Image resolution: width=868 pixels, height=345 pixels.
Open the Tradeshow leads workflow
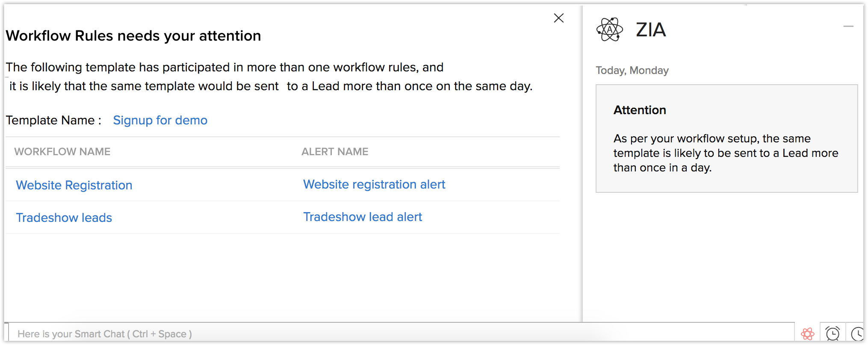click(x=64, y=218)
